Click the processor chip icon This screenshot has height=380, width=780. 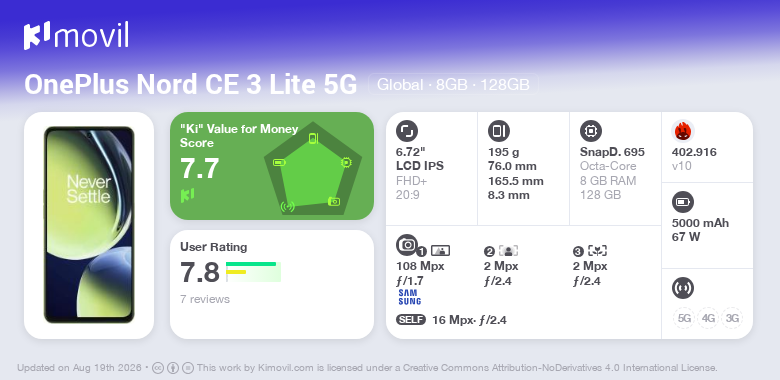pyautogui.click(x=591, y=131)
